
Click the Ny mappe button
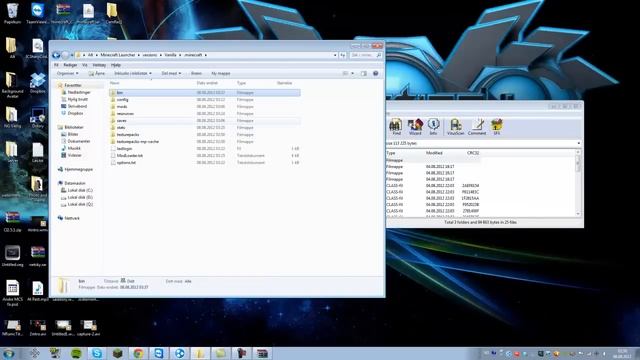(221, 73)
